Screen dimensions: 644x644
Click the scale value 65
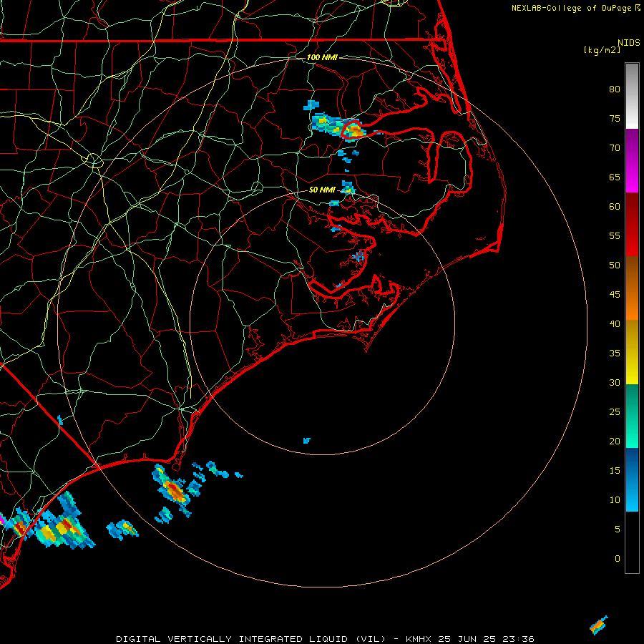pos(615,177)
